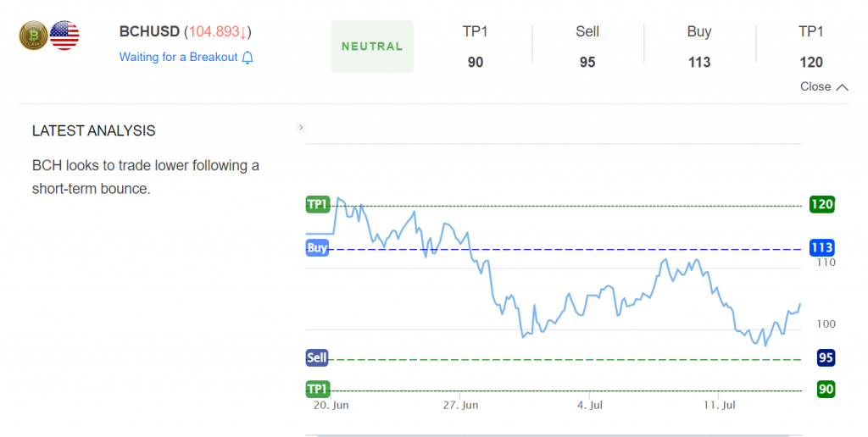
Task: Click the 120 price tag on right axis
Action: click(x=821, y=205)
